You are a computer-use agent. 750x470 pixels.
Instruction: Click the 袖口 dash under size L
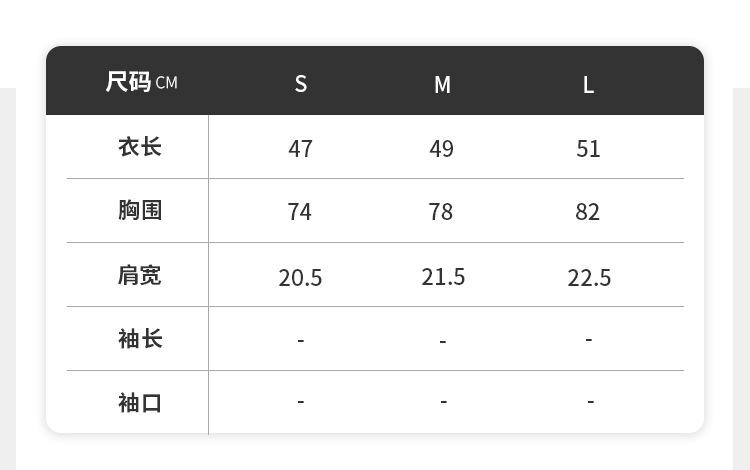tap(590, 402)
